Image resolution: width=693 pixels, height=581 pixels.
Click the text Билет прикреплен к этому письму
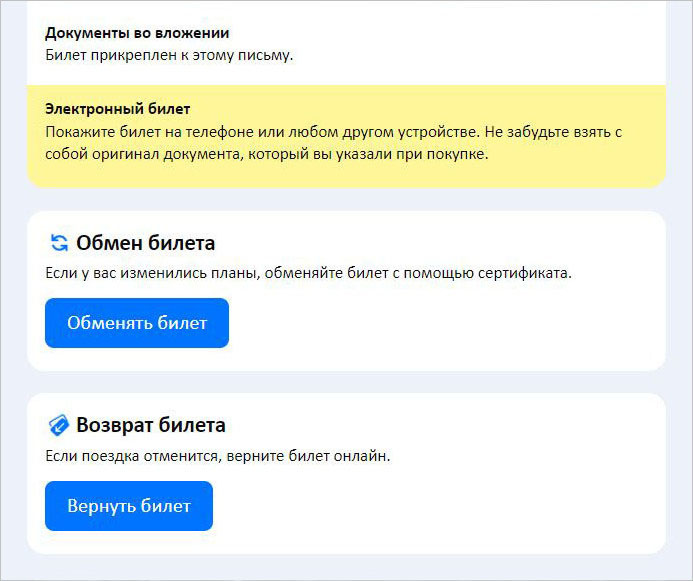coord(169,54)
